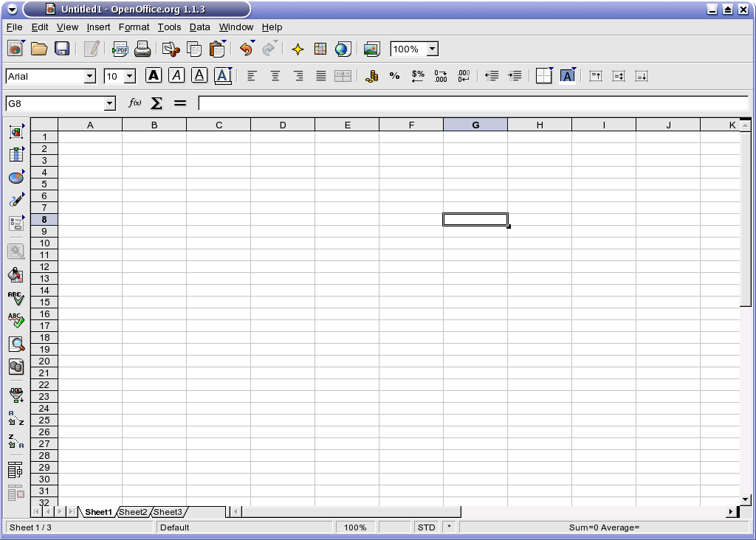This screenshot has height=540, width=756.
Task: Center cell content horizontally
Action: 275,76
